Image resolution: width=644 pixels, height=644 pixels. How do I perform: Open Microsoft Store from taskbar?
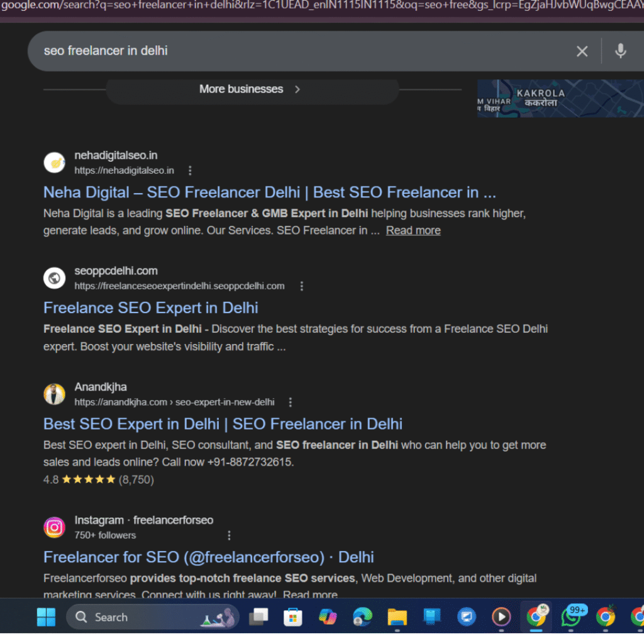tap(292, 617)
